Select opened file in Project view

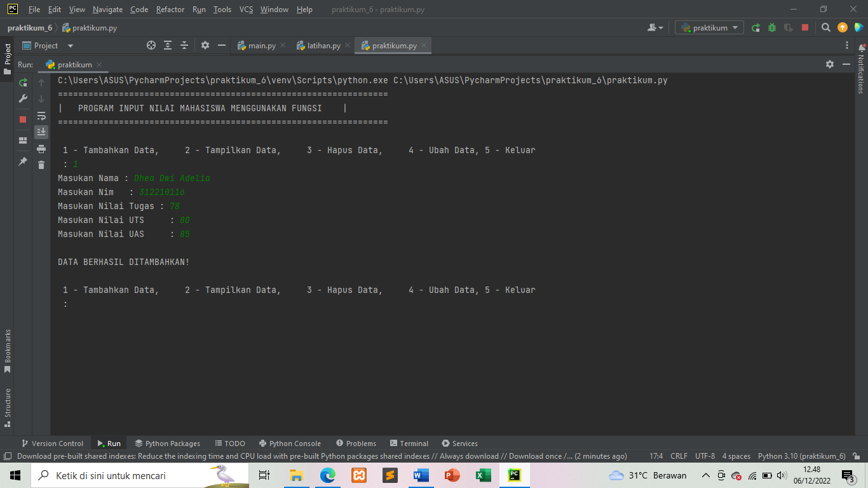point(151,45)
